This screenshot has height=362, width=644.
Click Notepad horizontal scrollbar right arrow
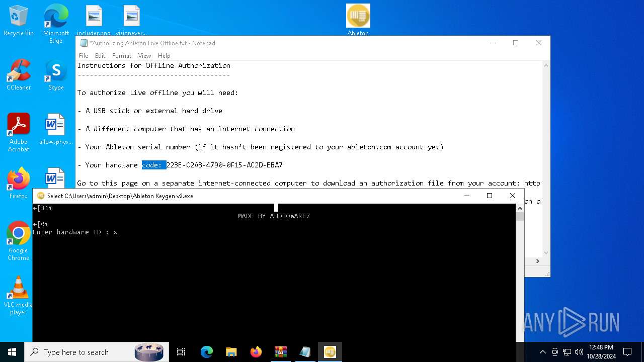(x=537, y=261)
